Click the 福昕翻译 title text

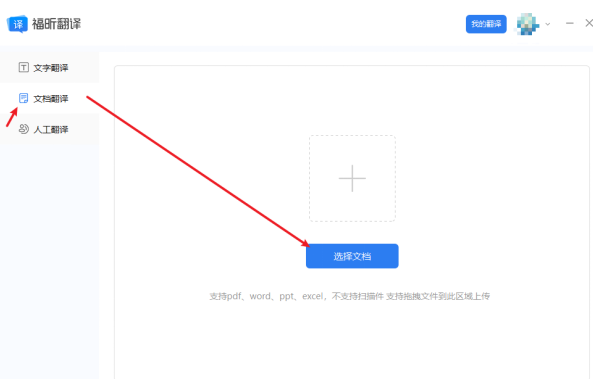coord(56,24)
